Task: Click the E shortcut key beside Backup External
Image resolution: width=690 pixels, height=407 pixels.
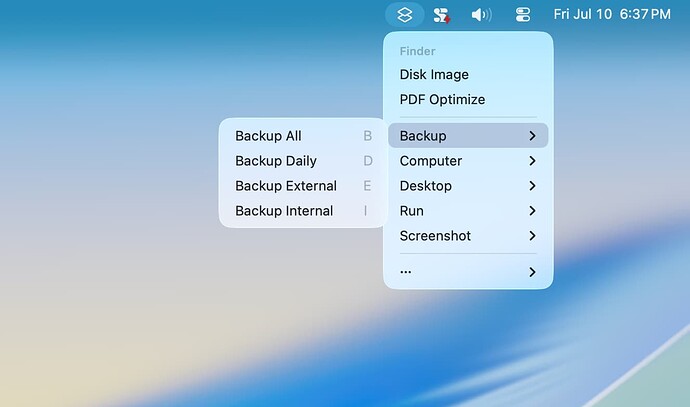Action: (367, 186)
